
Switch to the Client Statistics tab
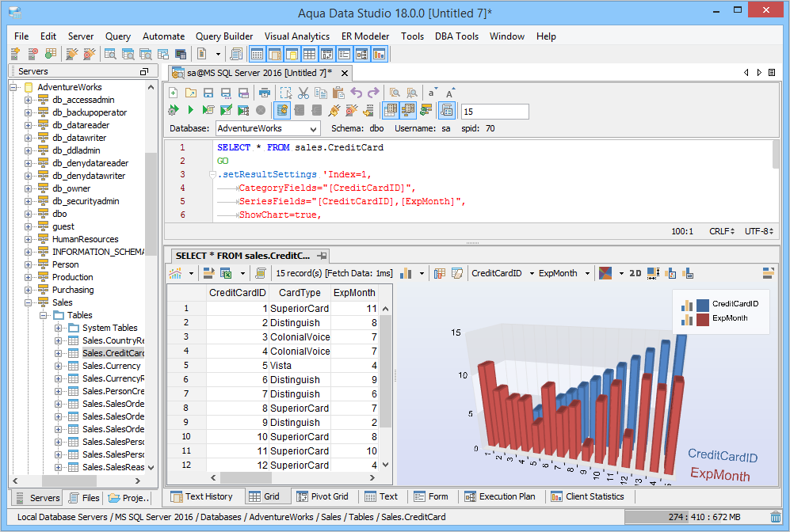pos(587,496)
